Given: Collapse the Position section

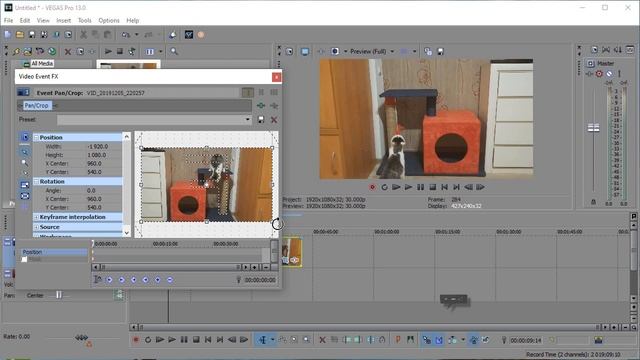Looking at the screenshot, I should click(x=36, y=138).
